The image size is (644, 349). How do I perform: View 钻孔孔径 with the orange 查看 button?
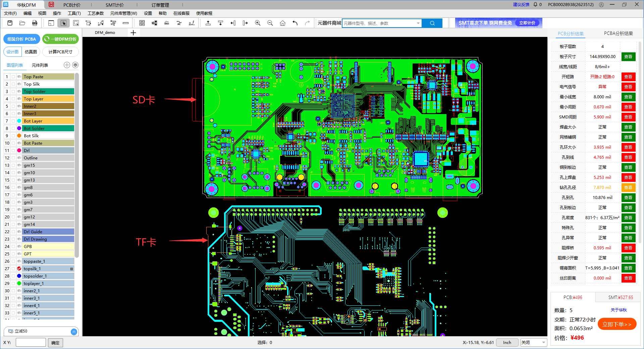tap(628, 188)
